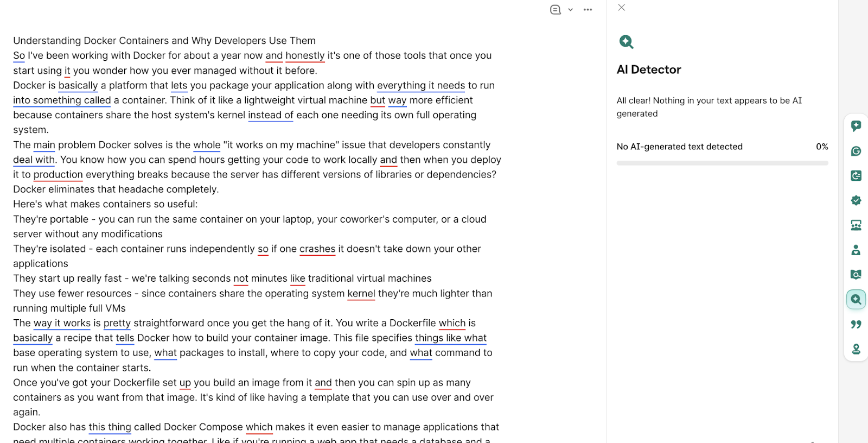Click the underlined word "honestly" in text
The height and width of the screenshot is (443, 868).
coord(305,55)
